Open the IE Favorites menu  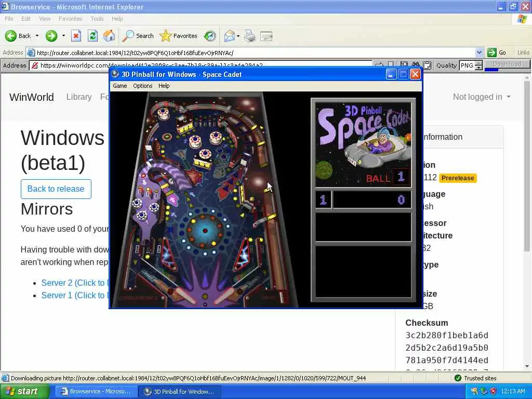click(70, 19)
